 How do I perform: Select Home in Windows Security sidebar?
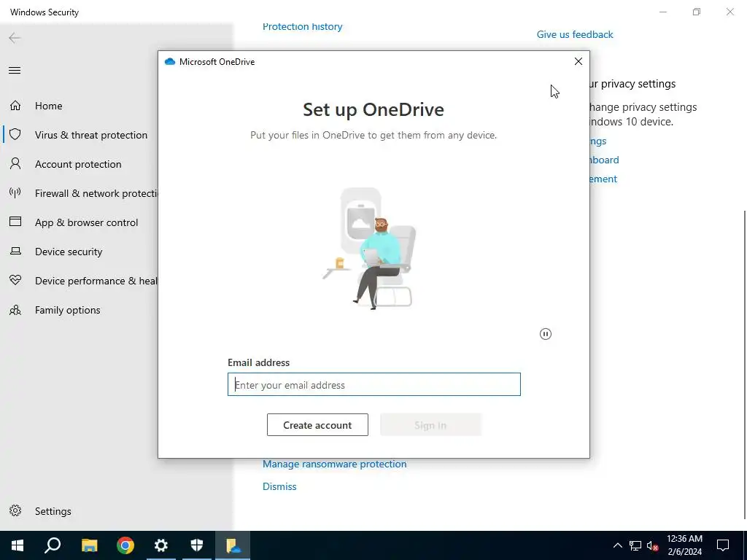[49, 106]
